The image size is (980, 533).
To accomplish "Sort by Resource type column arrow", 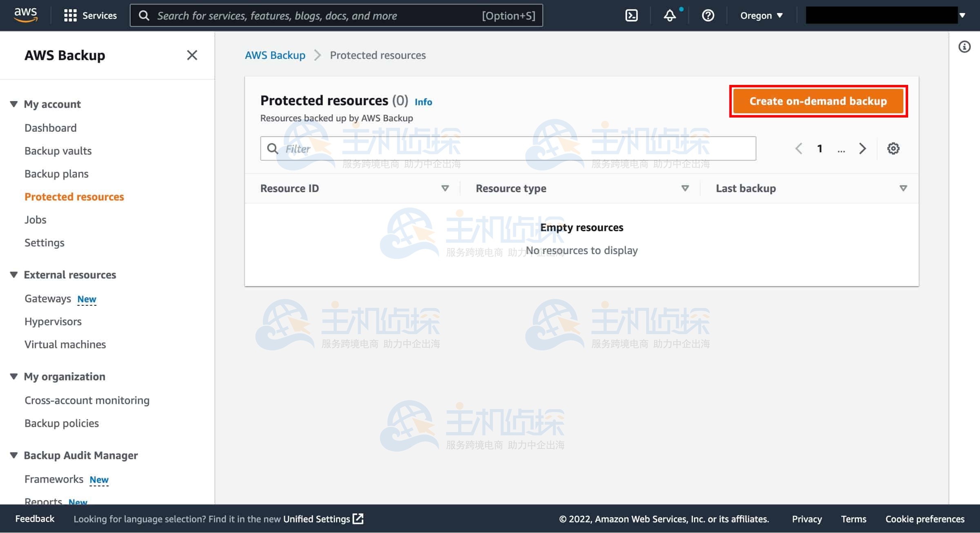I will [x=685, y=188].
